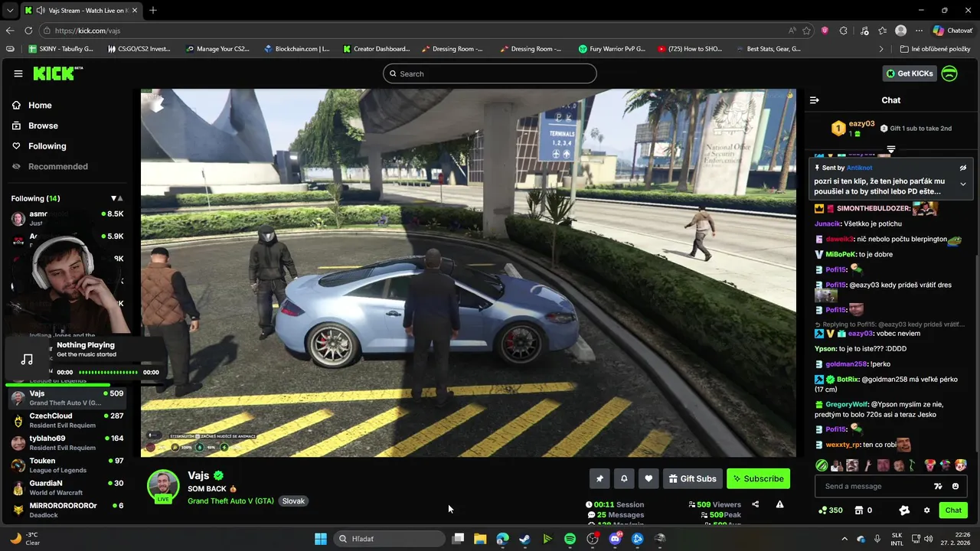
Task: Open Browse in sidebar
Action: [x=43, y=126]
